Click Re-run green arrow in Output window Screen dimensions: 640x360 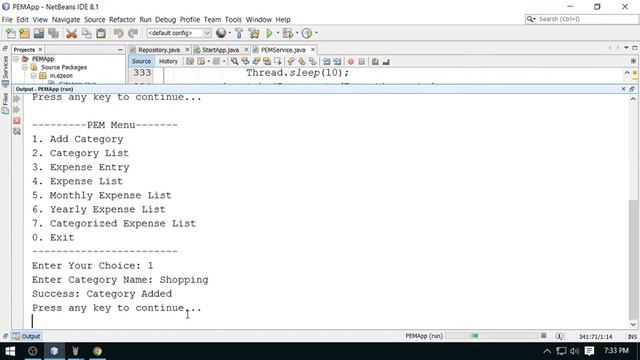[x=17, y=99]
